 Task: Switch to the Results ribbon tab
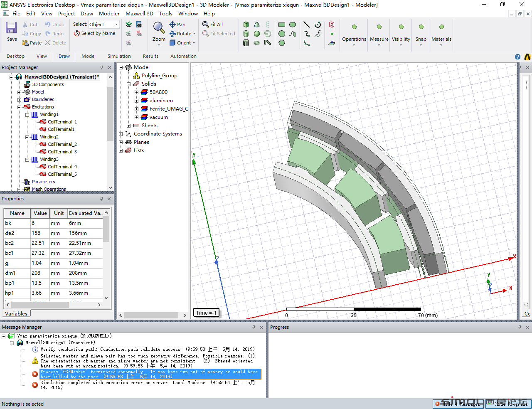[150, 56]
